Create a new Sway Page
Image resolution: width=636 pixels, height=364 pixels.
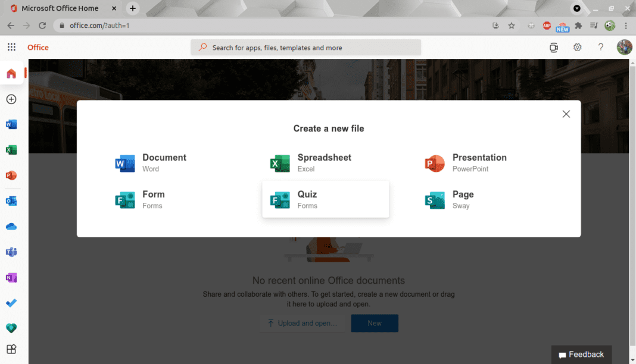tap(463, 199)
